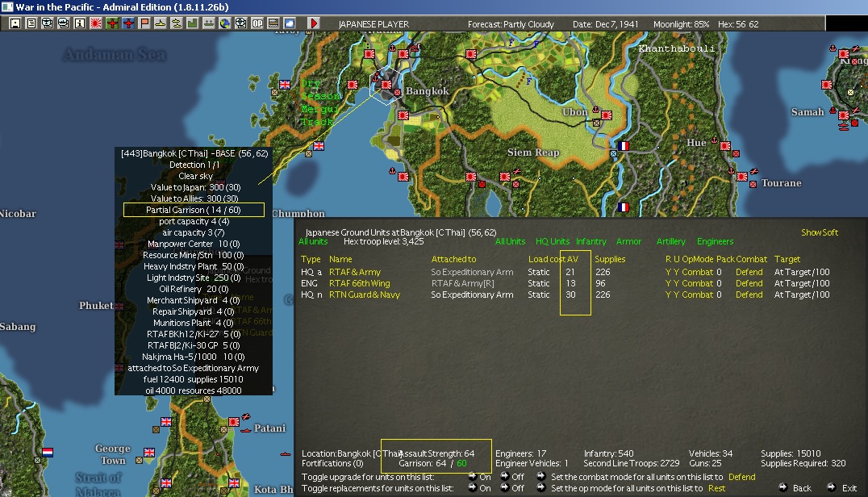
Task: Open the weather cloud toolbar icon
Action: [290, 23]
